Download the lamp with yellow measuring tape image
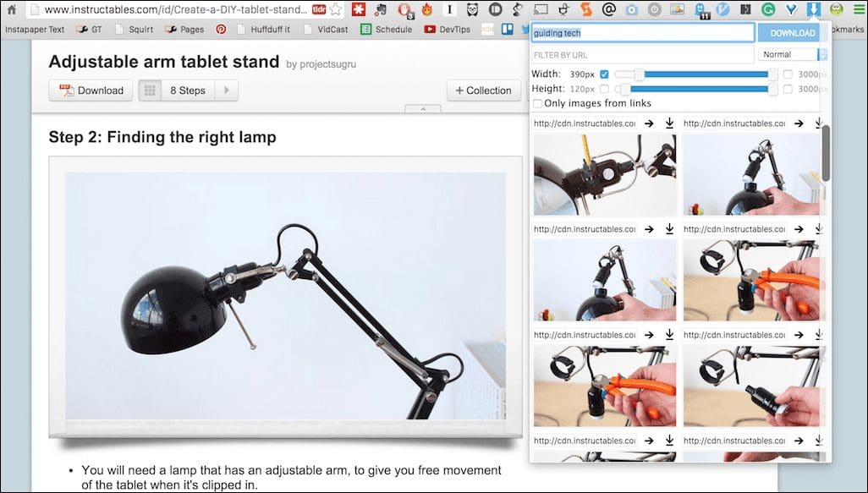This screenshot has width=868, height=493. tap(669, 123)
